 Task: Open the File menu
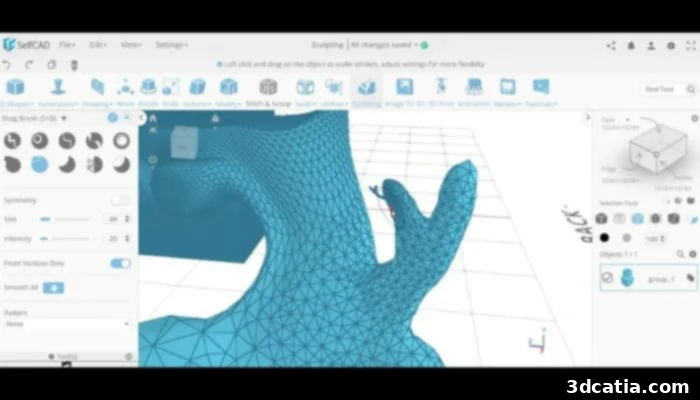67,45
